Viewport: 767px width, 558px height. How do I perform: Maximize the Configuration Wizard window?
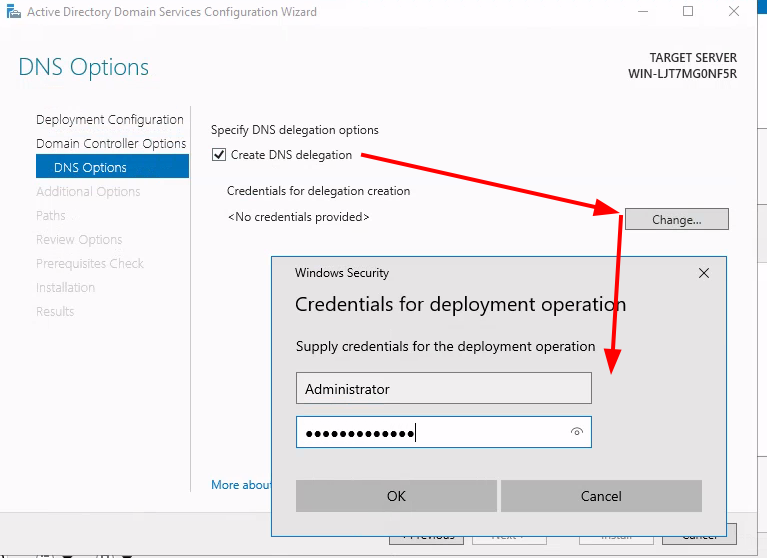coord(688,11)
